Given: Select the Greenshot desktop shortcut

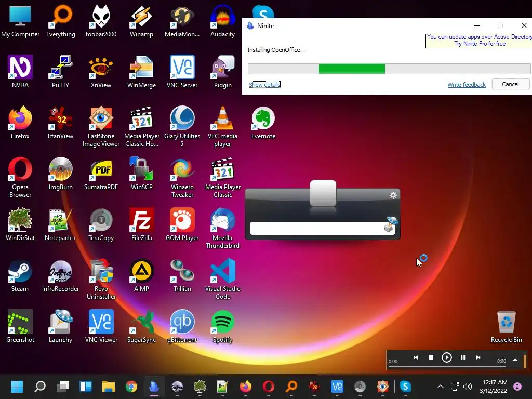Looking at the screenshot, I should [x=20, y=326].
